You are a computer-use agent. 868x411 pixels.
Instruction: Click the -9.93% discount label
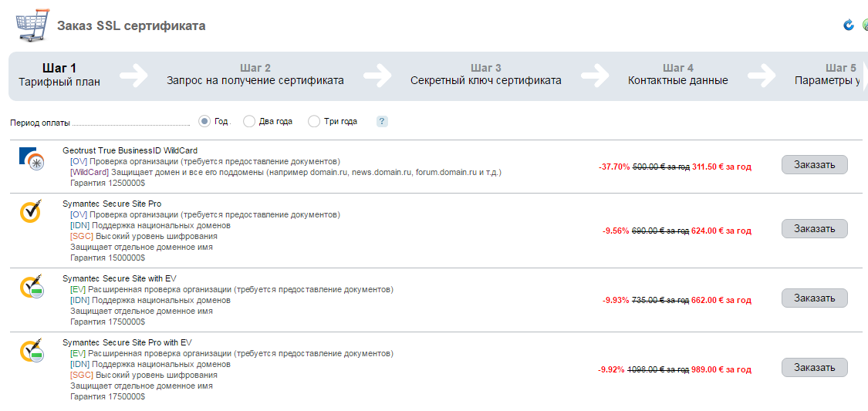click(x=616, y=301)
